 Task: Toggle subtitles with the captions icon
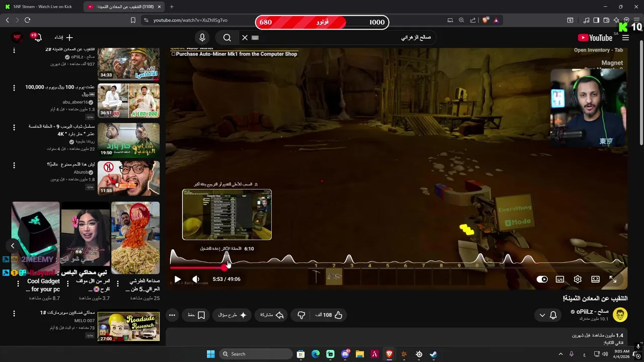pos(560,279)
